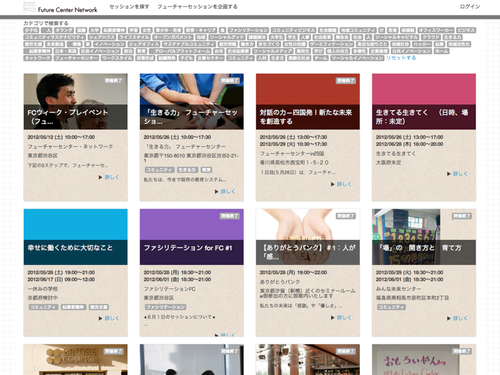Filter by the ソーシャルキャピタル category tag
The image size is (500, 375).
(396, 37)
